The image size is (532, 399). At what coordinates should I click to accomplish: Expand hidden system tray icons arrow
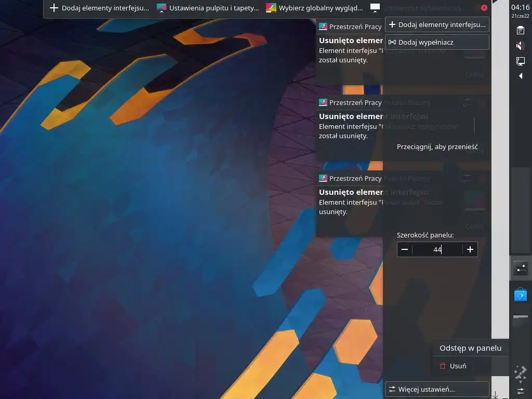tap(521, 76)
